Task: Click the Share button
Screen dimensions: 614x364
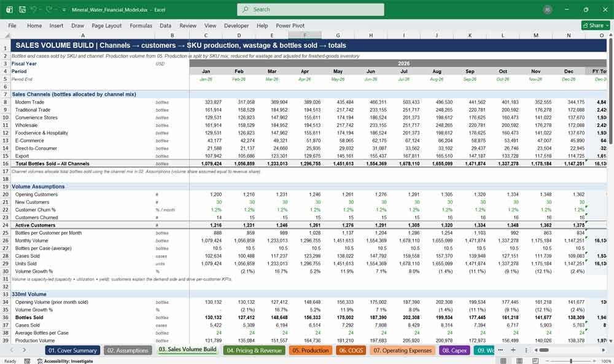Action: click(596, 25)
